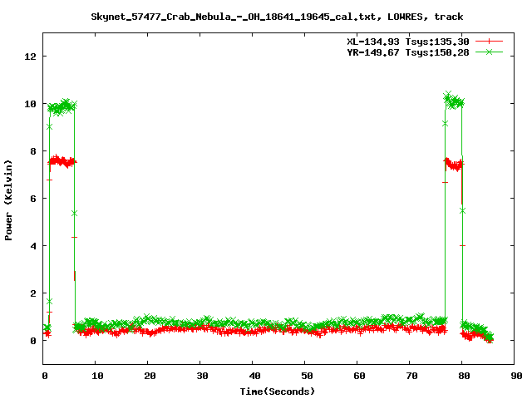Click the x-axis tick label 80
532x399 pixels.
pos(464,376)
